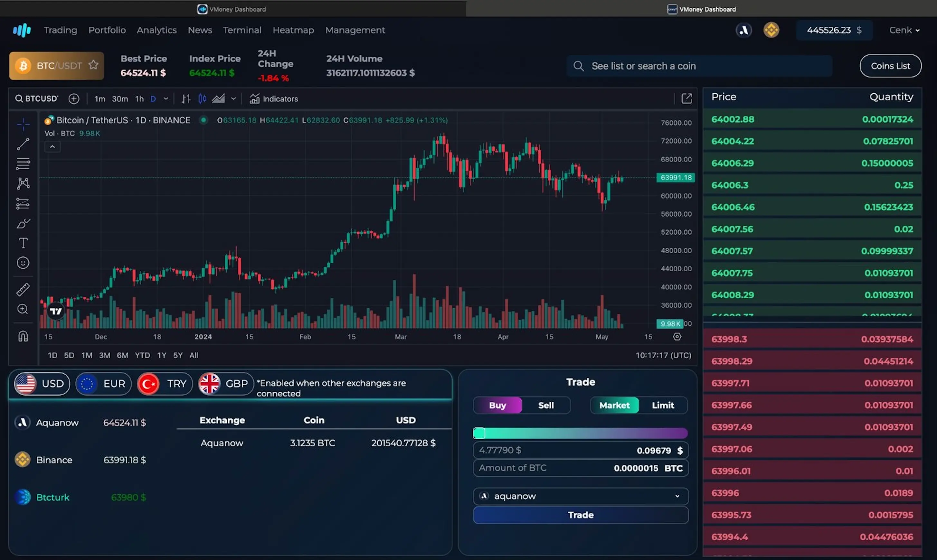Open the emoji icons tool

(23, 263)
